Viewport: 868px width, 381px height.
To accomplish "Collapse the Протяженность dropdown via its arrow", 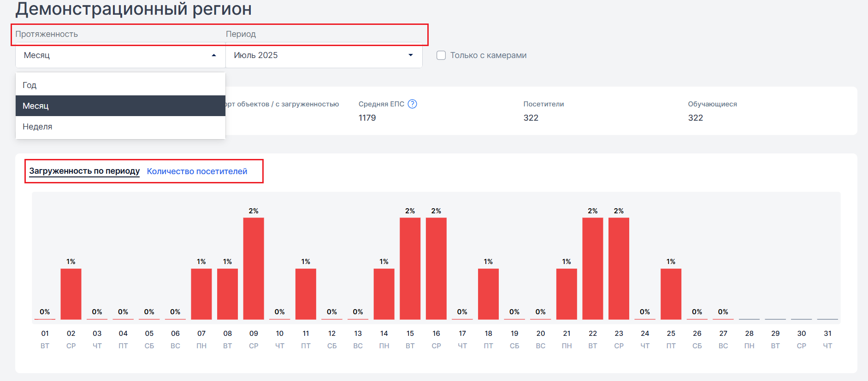I will click(x=214, y=55).
